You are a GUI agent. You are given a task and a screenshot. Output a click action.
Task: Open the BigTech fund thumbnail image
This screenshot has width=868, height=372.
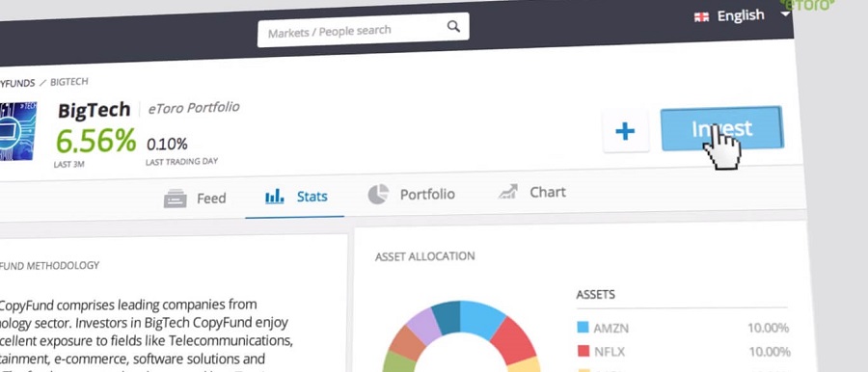pyautogui.click(x=17, y=132)
